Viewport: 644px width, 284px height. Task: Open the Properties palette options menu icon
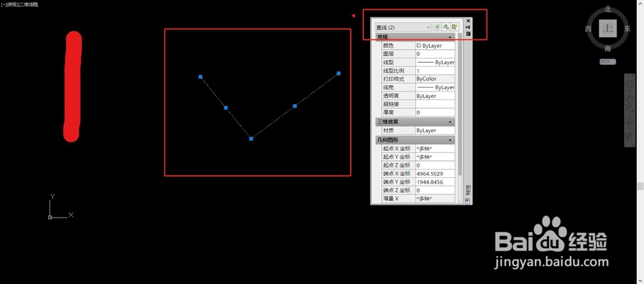pos(468,33)
